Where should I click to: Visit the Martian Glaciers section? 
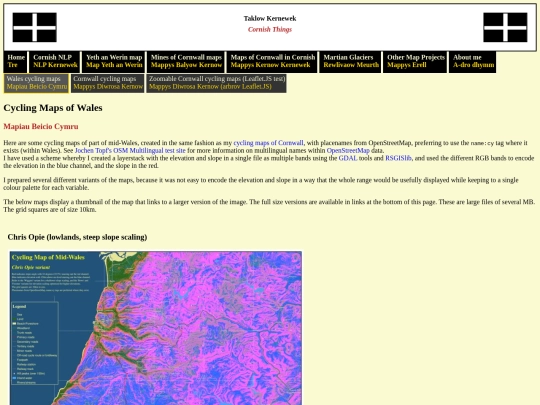pyautogui.click(x=351, y=62)
